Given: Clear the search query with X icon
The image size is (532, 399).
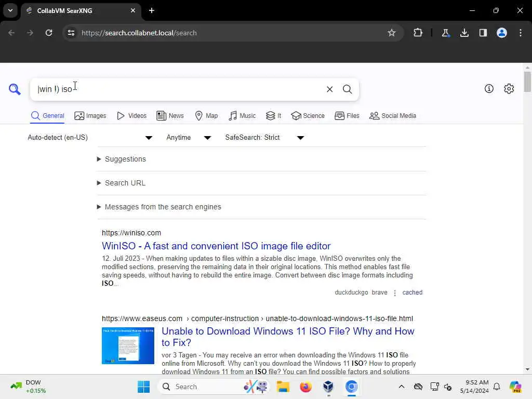Looking at the screenshot, I should 329,89.
